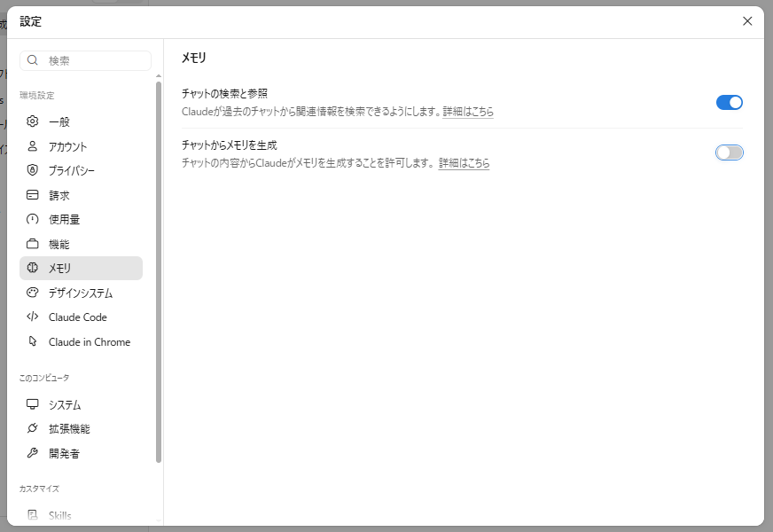Close the 設定 dialog

coord(747,20)
